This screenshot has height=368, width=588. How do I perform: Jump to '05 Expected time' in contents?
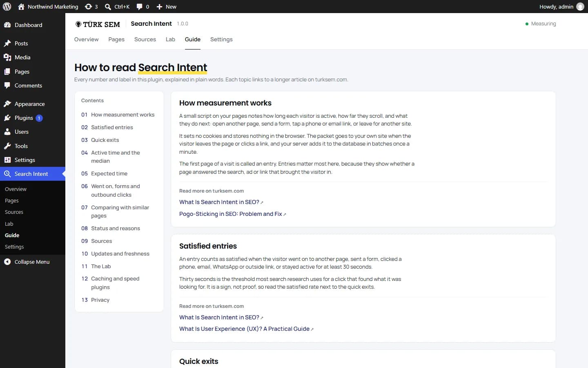[104, 173]
